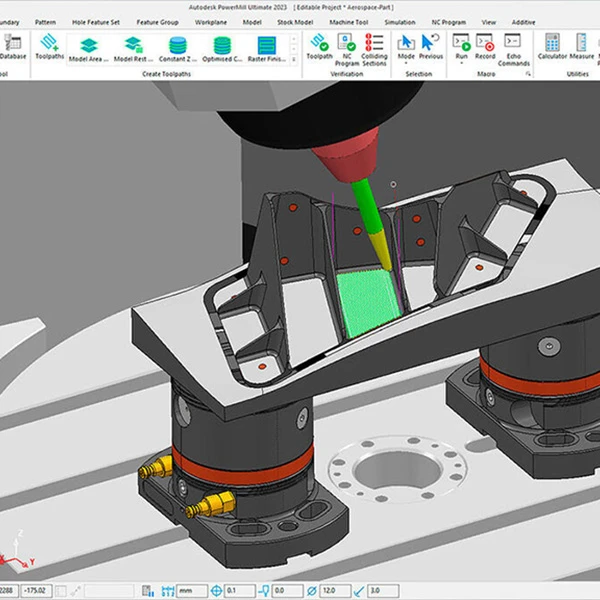
Task: Select the Model Area Clearance strategy
Action: 89,46
